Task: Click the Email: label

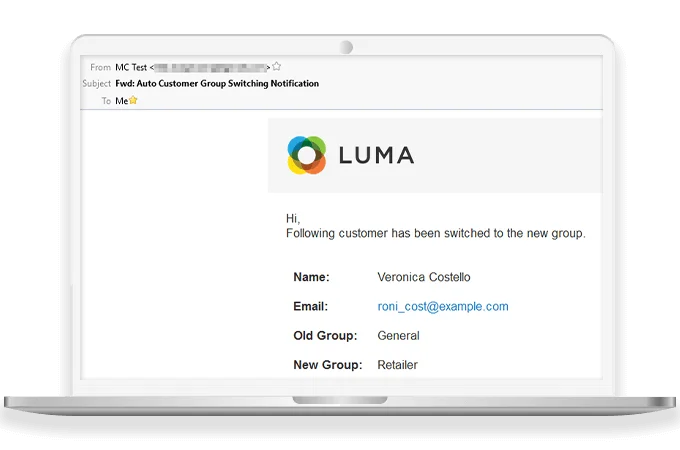Action: (x=311, y=307)
